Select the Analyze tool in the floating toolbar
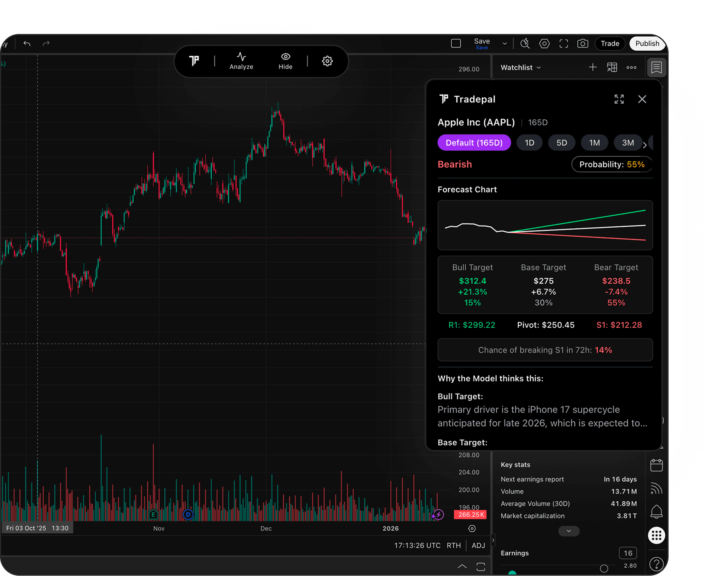728x576 pixels. pos(241,61)
